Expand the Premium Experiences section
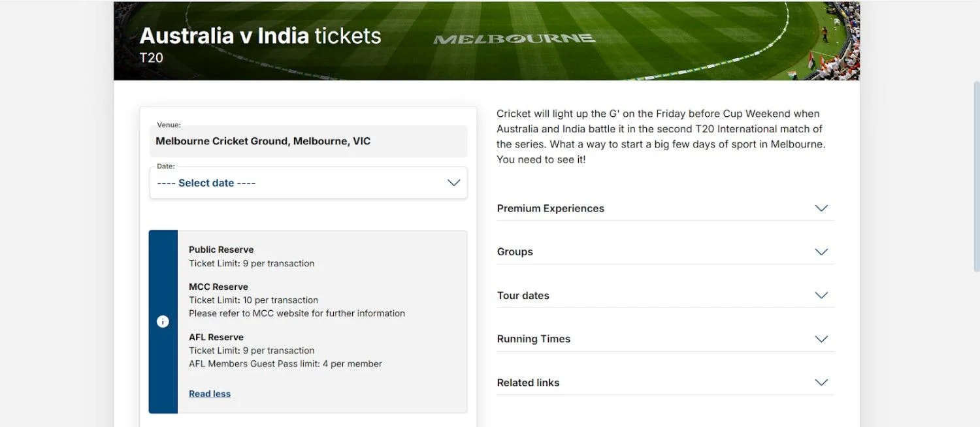980x427 pixels. (550, 208)
